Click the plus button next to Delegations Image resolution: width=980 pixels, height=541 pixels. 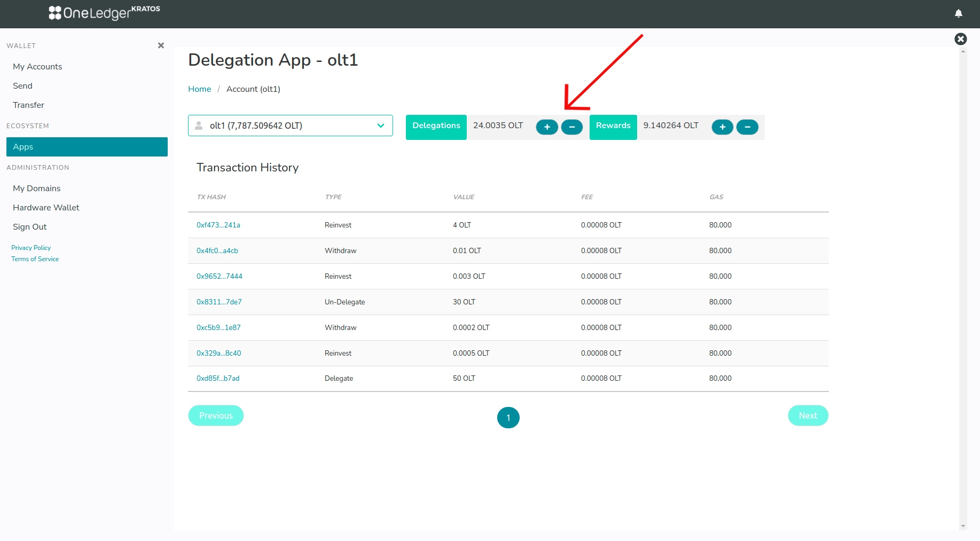pos(547,127)
